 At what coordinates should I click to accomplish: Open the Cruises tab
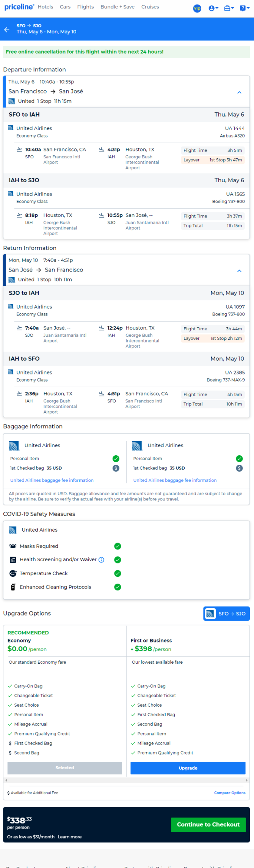click(x=150, y=7)
